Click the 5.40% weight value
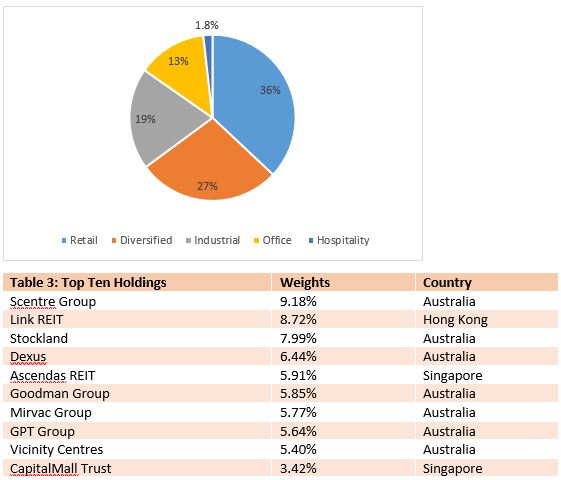 coord(298,450)
